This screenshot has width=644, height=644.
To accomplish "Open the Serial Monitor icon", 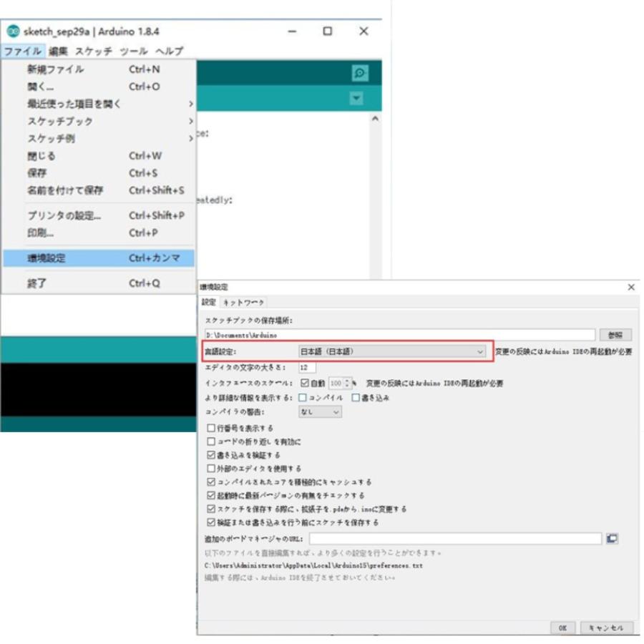I will point(360,73).
